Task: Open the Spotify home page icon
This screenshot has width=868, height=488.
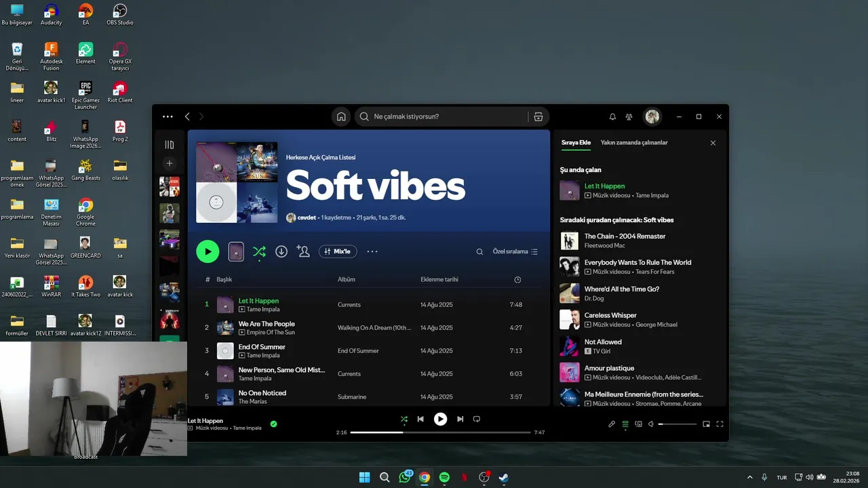Action: pos(341,117)
